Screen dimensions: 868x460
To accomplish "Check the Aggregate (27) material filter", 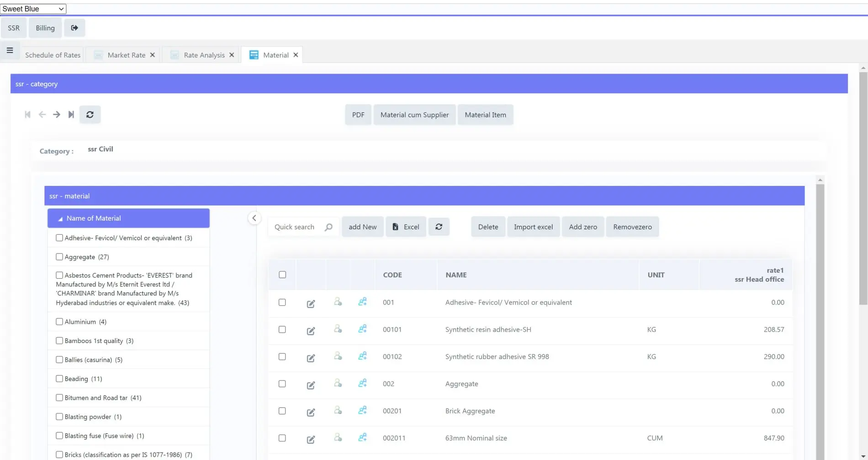I will (59, 257).
